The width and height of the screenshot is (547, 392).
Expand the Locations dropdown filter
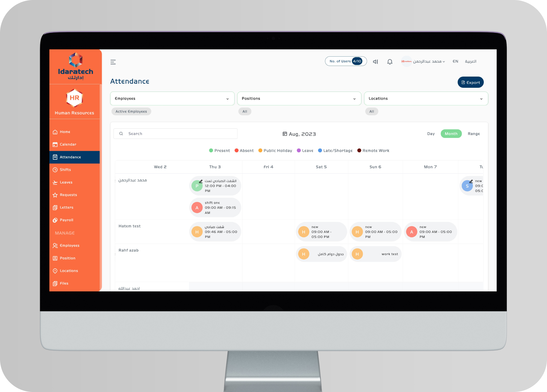(x=424, y=98)
